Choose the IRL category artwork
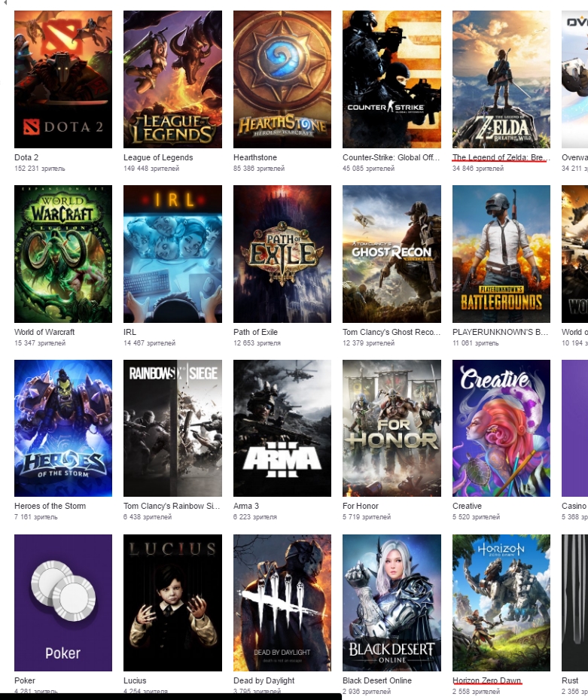This screenshot has height=700, width=588. pos(172,254)
